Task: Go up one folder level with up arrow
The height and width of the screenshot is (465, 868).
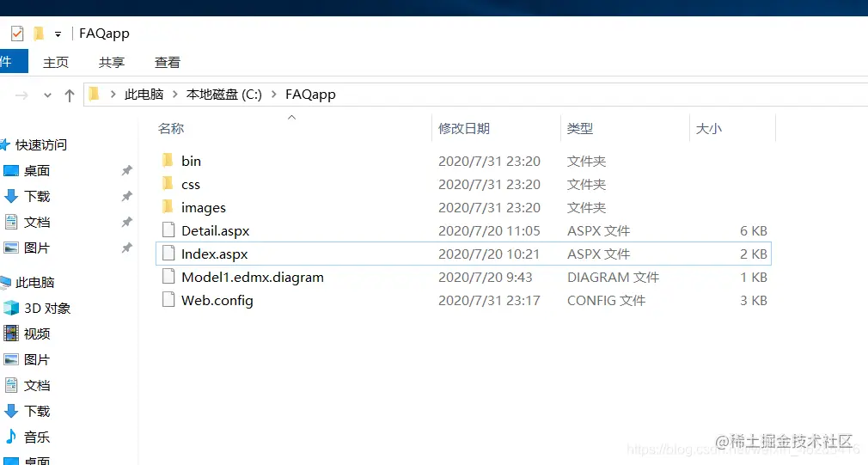Action: click(70, 95)
